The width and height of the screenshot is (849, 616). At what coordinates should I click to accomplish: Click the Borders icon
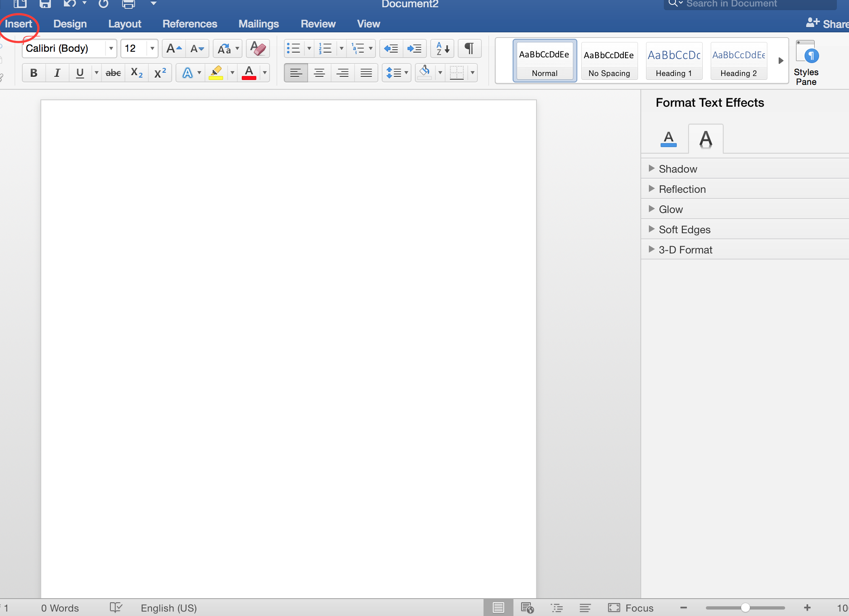point(457,73)
